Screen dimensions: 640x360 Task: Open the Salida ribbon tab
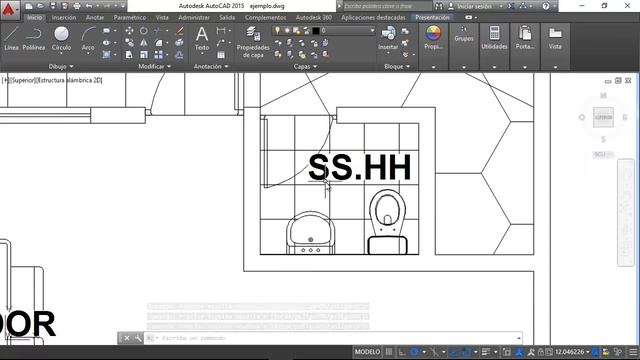[227, 18]
